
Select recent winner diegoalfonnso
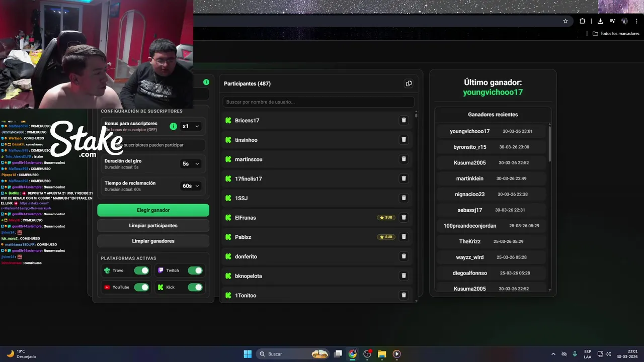(470, 273)
